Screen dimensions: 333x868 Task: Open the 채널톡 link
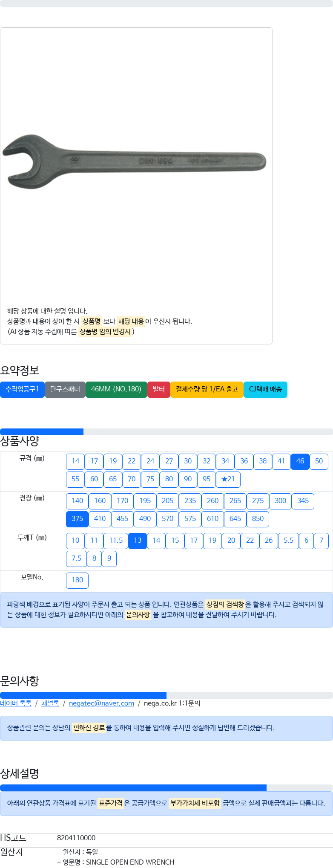pyautogui.click(x=50, y=703)
